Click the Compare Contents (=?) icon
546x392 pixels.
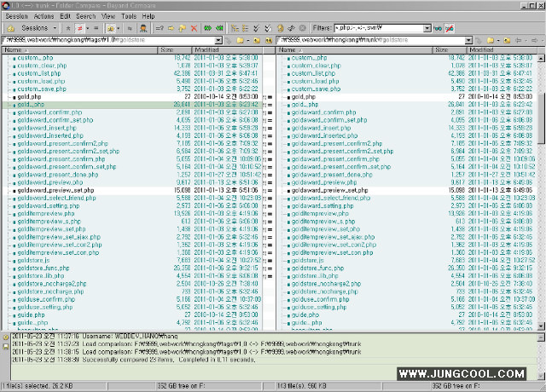click(x=160, y=28)
